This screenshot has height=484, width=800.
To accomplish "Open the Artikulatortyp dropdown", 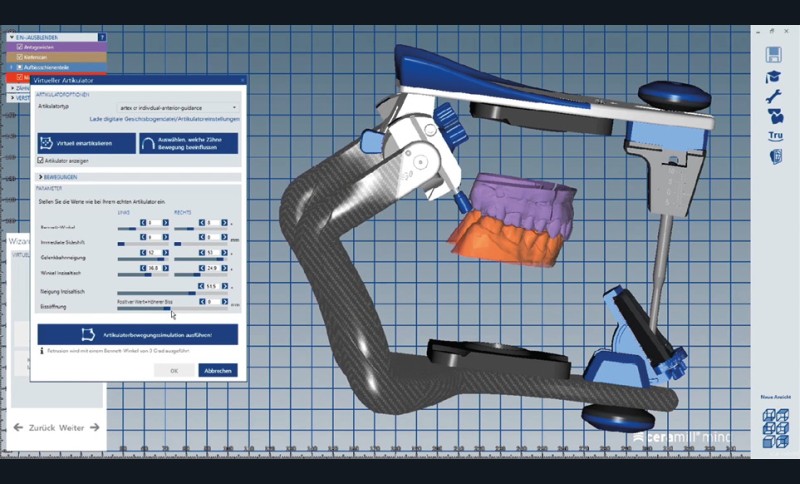I will pyautogui.click(x=178, y=106).
